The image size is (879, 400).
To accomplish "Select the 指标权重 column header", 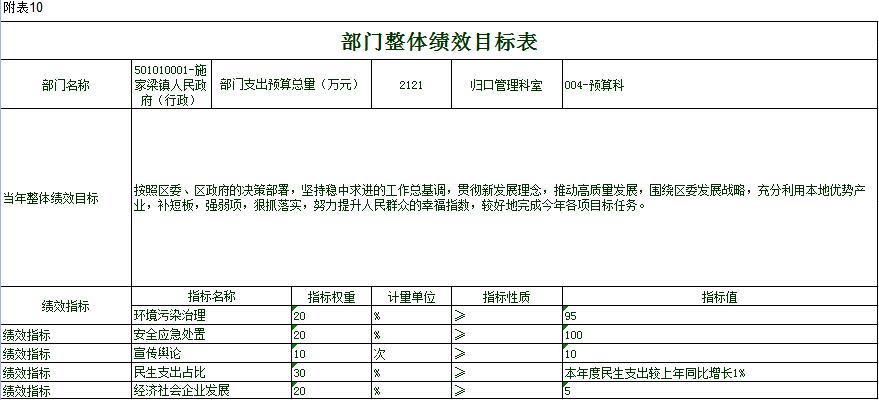I will pyautogui.click(x=331, y=296).
